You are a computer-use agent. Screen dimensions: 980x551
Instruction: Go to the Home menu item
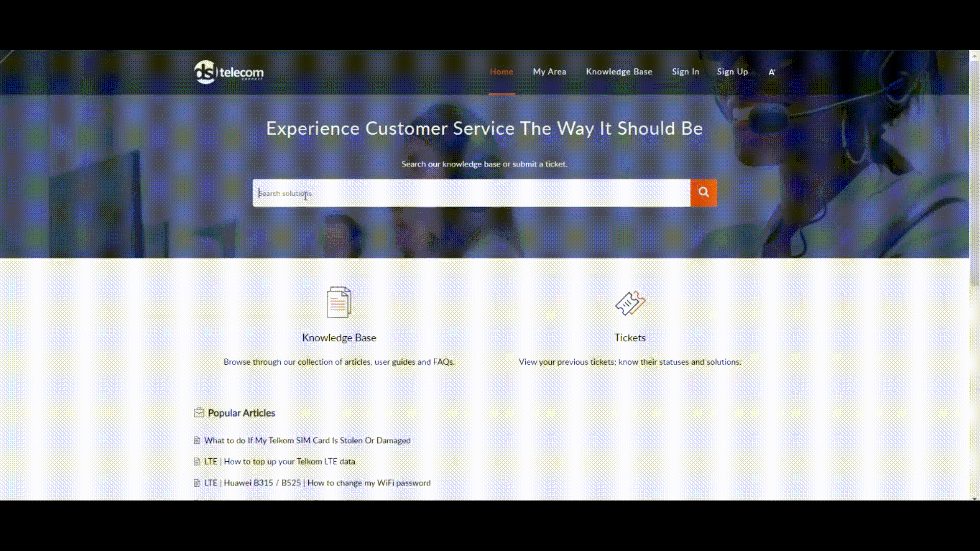501,71
